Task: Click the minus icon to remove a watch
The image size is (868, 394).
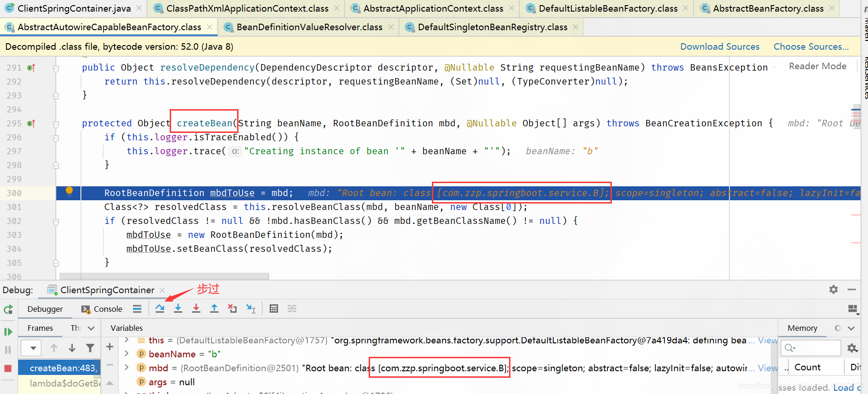Action: coord(110,365)
